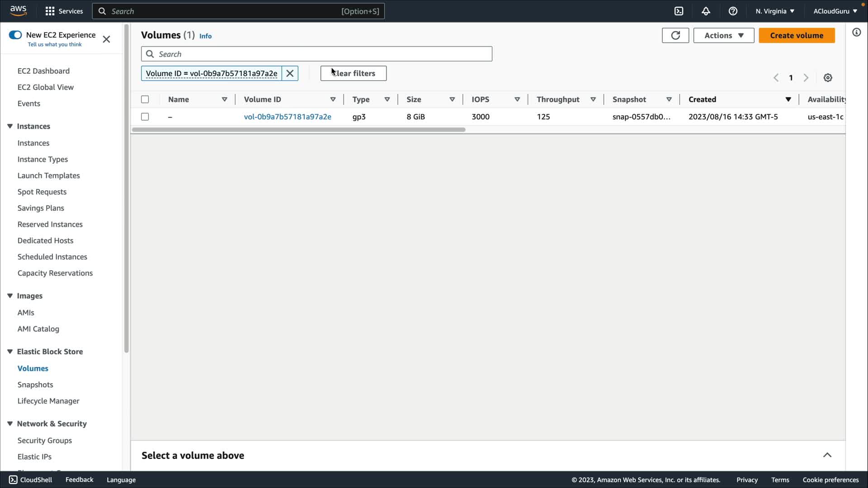The width and height of the screenshot is (868, 488).
Task: Select the vol-0b9a7b57181a97a2e row checkbox
Action: point(145,117)
